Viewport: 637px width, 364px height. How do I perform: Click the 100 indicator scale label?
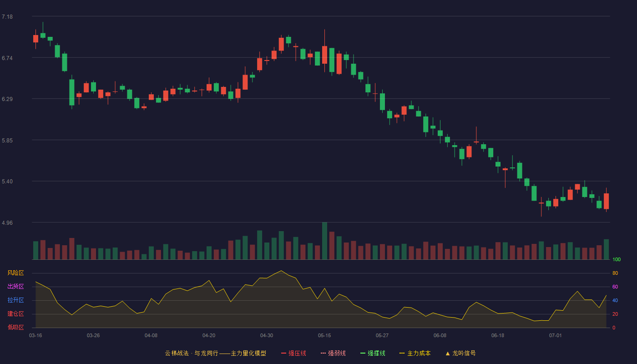(x=617, y=260)
